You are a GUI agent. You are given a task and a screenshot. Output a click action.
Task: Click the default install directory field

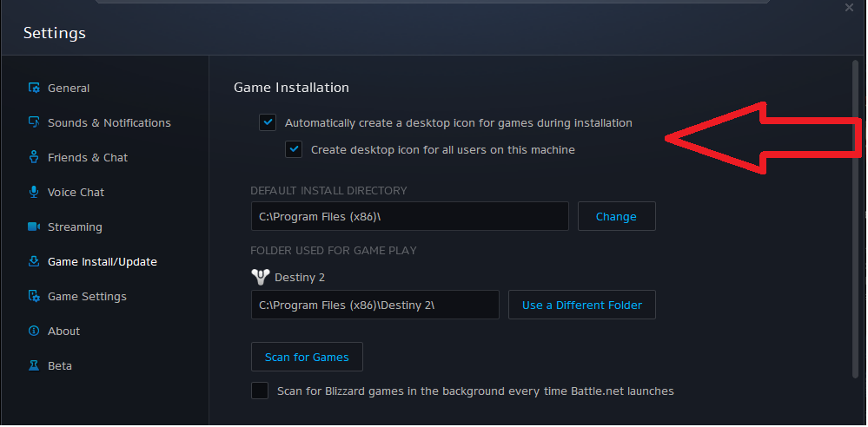pyautogui.click(x=409, y=216)
